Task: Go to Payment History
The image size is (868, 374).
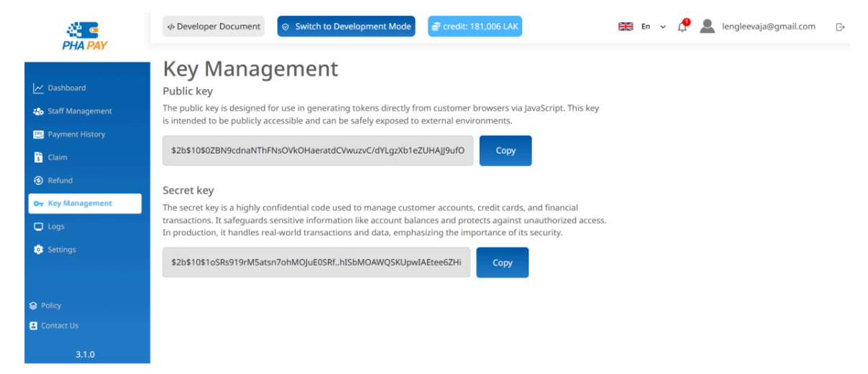Action: (x=76, y=134)
